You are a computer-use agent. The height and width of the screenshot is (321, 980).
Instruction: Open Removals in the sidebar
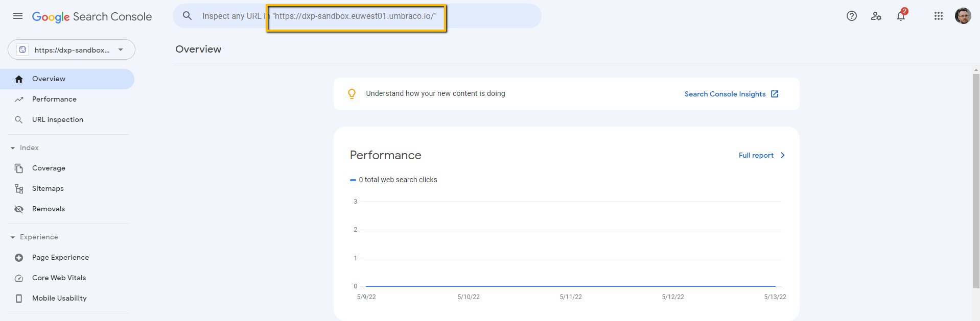[67, 209]
